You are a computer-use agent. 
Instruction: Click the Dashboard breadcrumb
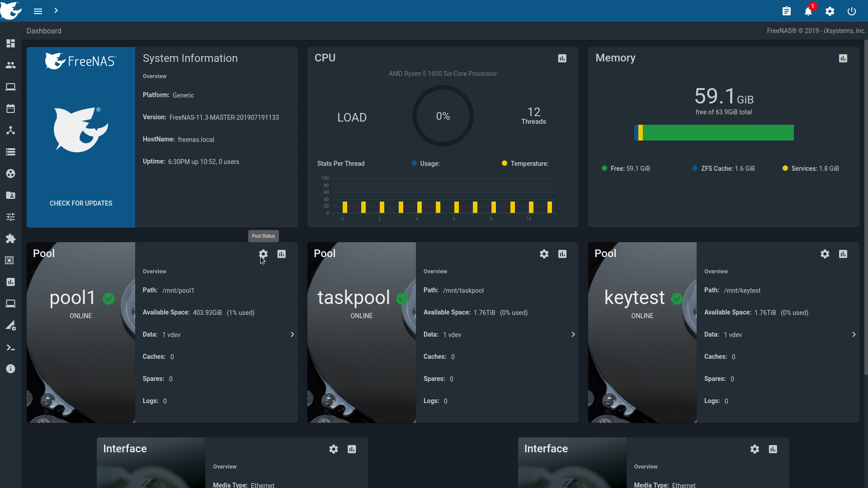44,31
